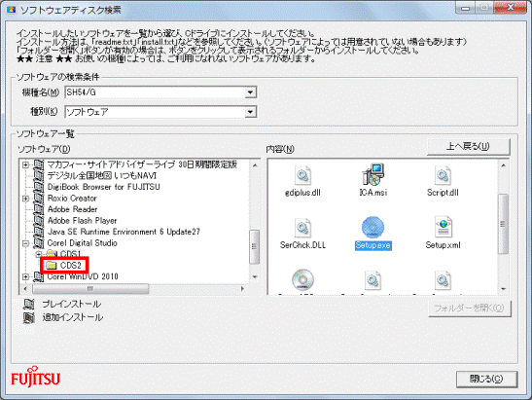This screenshot has height=400, width=532.
Task: Click right arrow of tree horizontal scrollbar
Action: click(242, 289)
